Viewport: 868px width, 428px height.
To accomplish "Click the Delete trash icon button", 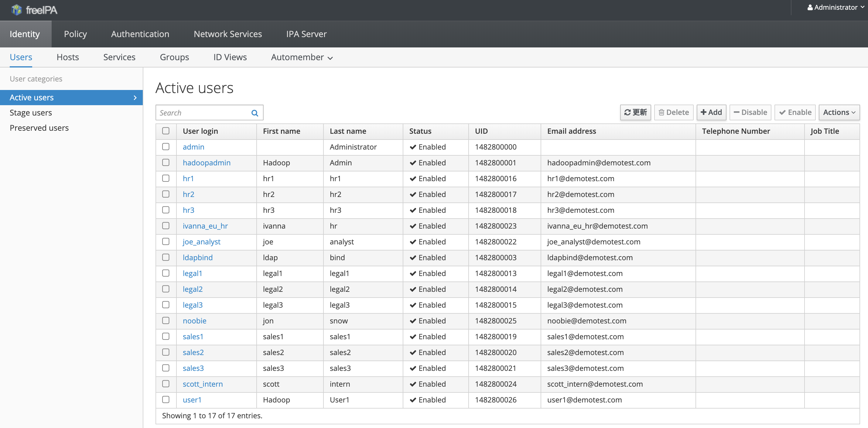I will coord(673,112).
